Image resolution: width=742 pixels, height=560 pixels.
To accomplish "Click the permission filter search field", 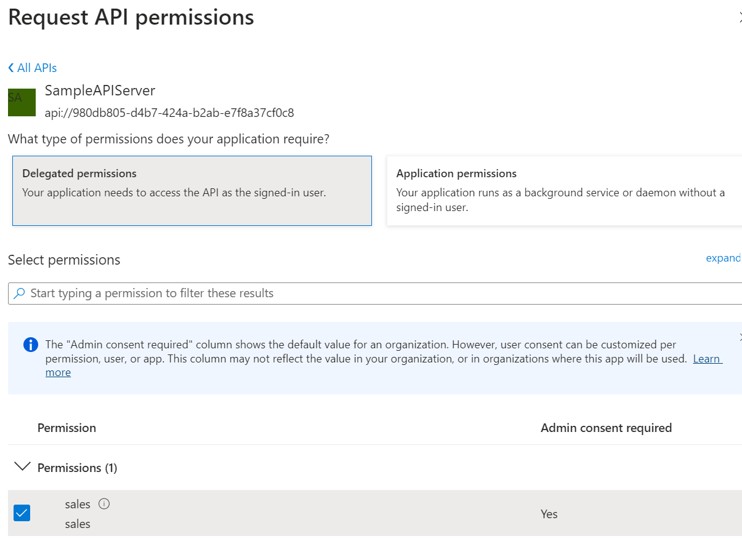I will click(246, 293).
